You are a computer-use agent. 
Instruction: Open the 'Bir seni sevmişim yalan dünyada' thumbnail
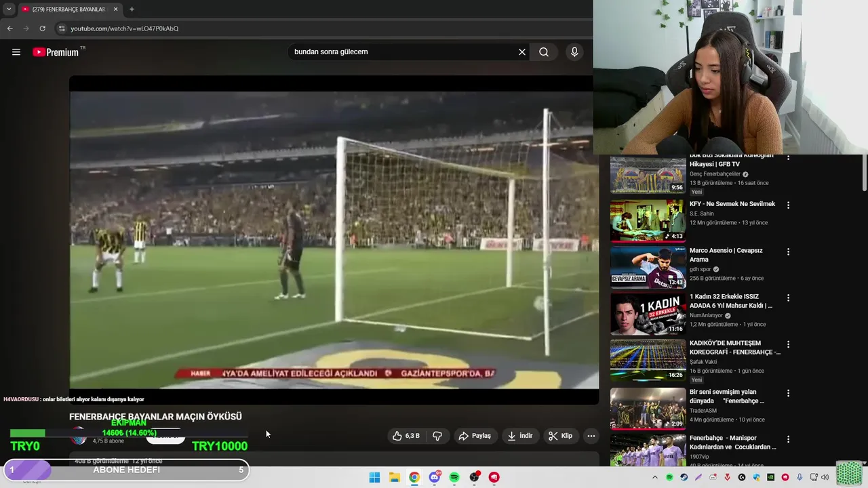coord(648,408)
